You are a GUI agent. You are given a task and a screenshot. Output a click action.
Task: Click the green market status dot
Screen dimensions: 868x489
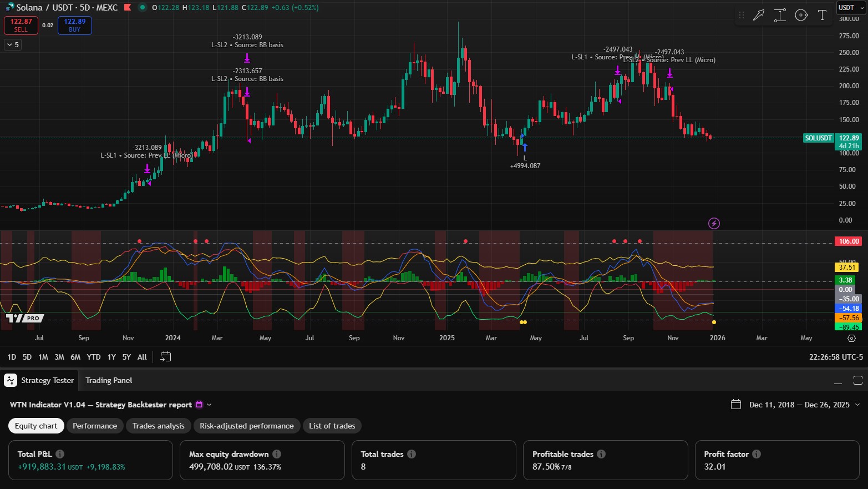[x=143, y=8]
